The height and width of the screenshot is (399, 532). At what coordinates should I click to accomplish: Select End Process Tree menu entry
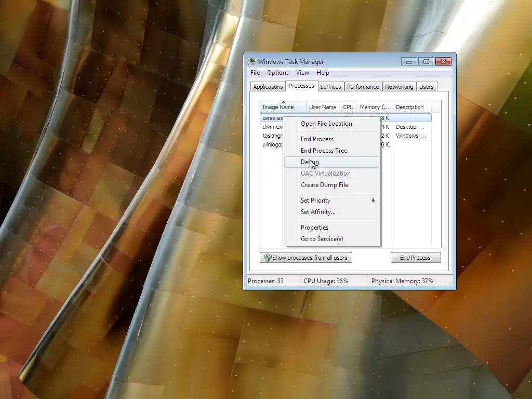(x=332, y=151)
